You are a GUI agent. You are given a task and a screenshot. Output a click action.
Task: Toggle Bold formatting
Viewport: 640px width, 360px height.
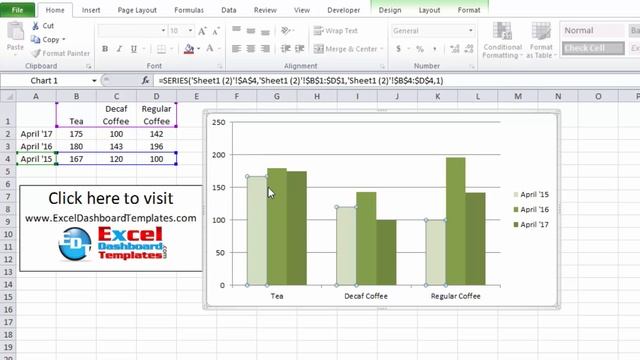click(105, 49)
